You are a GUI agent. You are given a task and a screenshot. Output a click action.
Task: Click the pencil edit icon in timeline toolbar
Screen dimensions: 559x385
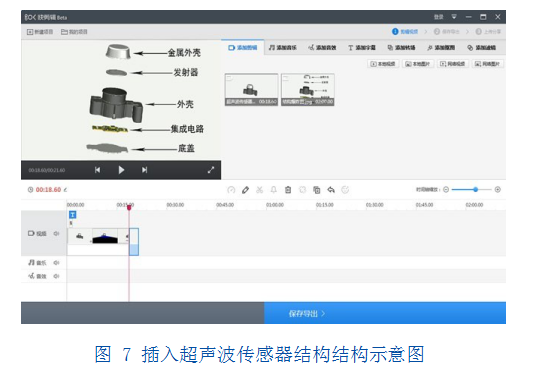245,190
